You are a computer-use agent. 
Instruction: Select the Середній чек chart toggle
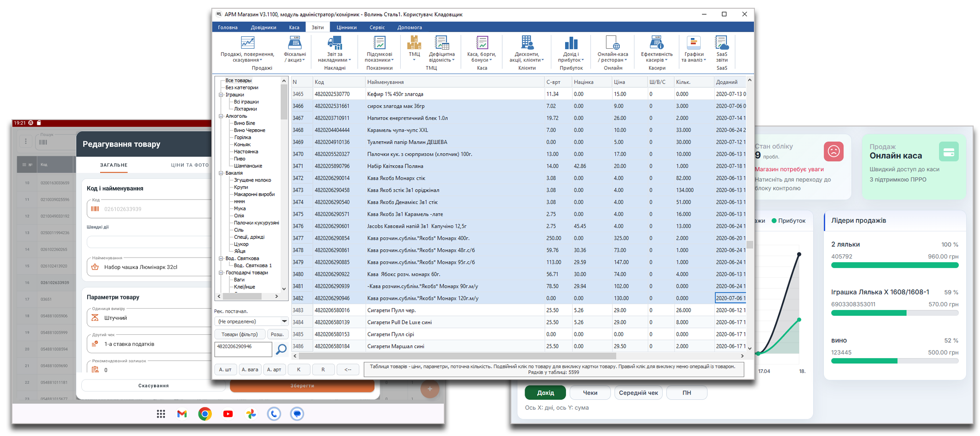tap(638, 393)
